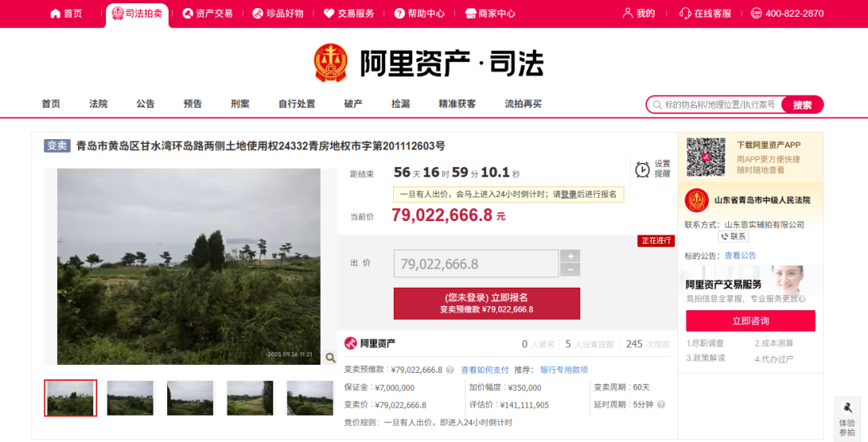Viewport: 868px width, 442px height.
Task: Open the 流拍再买 navigation item
Action: [x=523, y=104]
